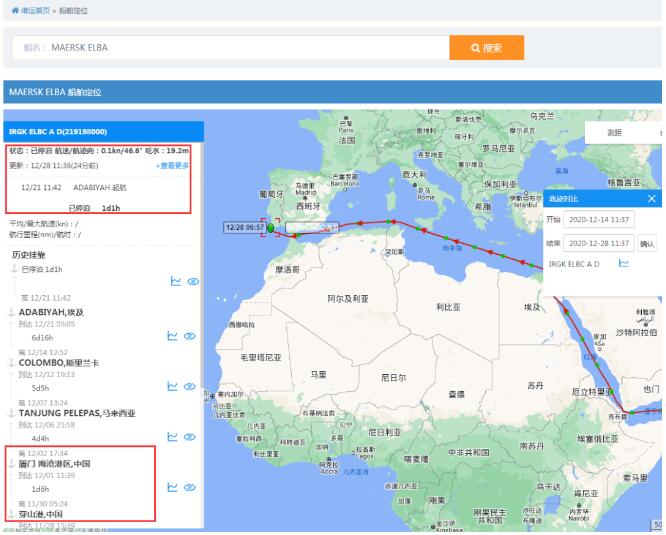Click the 6d16h duration under ADABIYAH
666x535 pixels.
[x=42, y=338]
